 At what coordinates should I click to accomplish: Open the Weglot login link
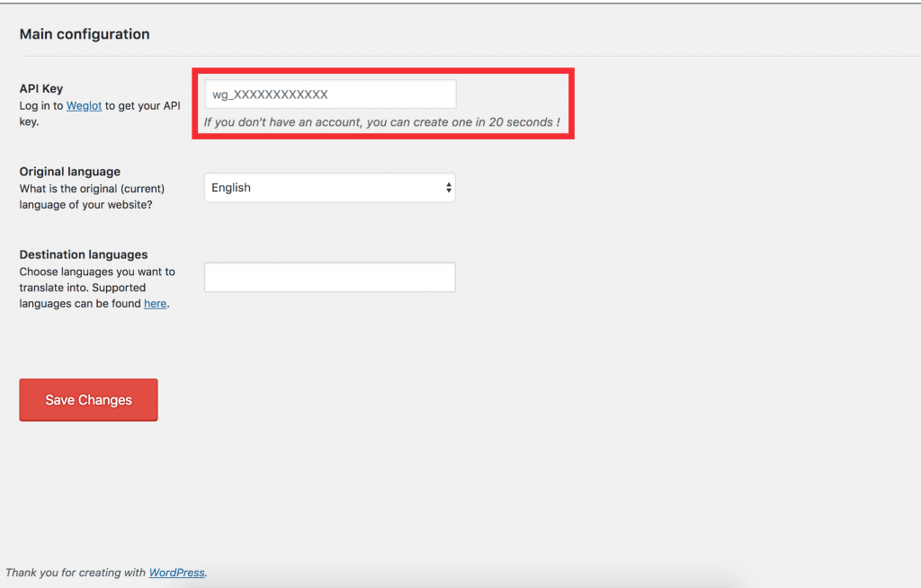84,106
